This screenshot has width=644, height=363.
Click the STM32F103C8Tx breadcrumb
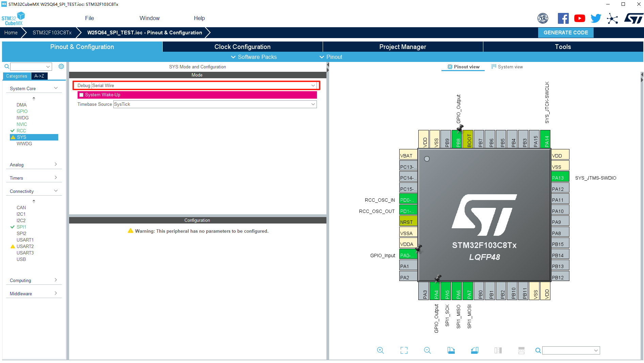[52, 33]
